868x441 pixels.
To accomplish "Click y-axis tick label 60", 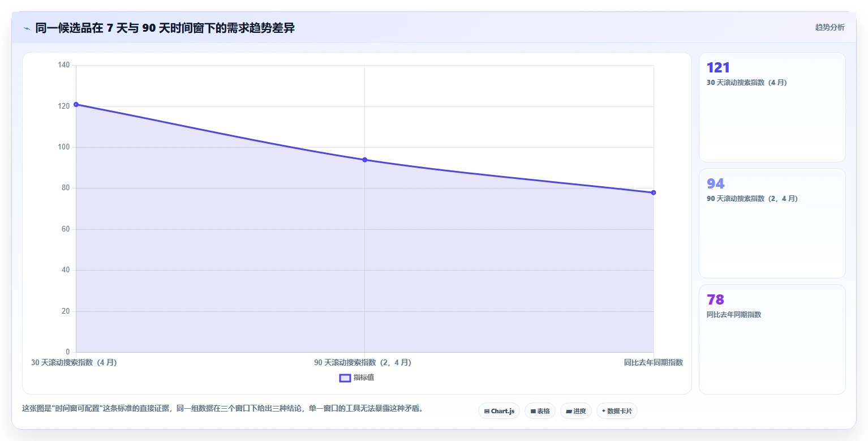I will [x=66, y=229].
